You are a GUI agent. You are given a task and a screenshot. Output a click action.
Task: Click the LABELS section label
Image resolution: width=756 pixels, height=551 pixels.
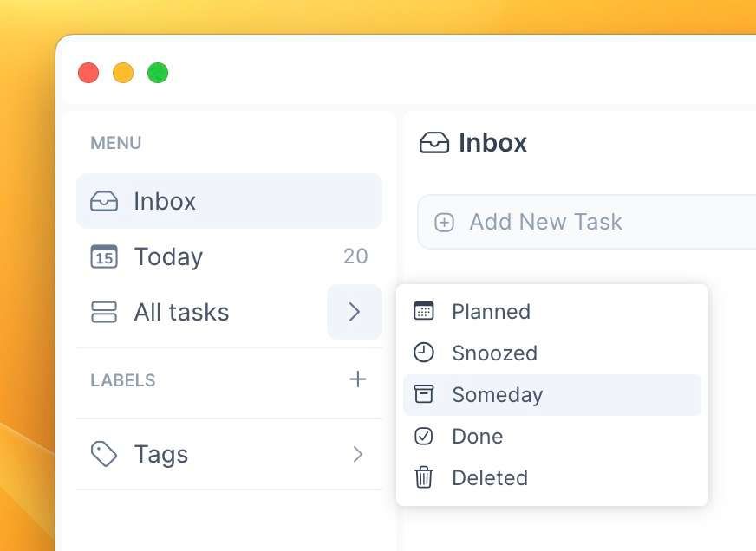point(123,380)
